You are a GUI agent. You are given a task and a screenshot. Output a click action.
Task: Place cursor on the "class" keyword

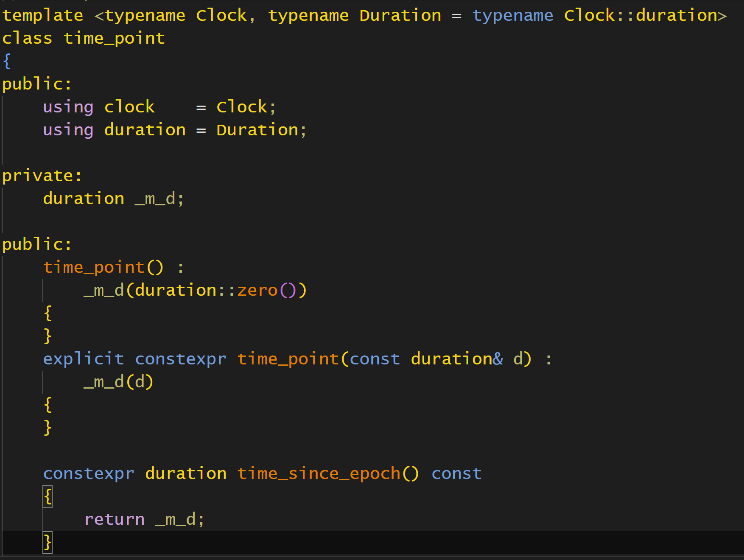click(x=27, y=39)
